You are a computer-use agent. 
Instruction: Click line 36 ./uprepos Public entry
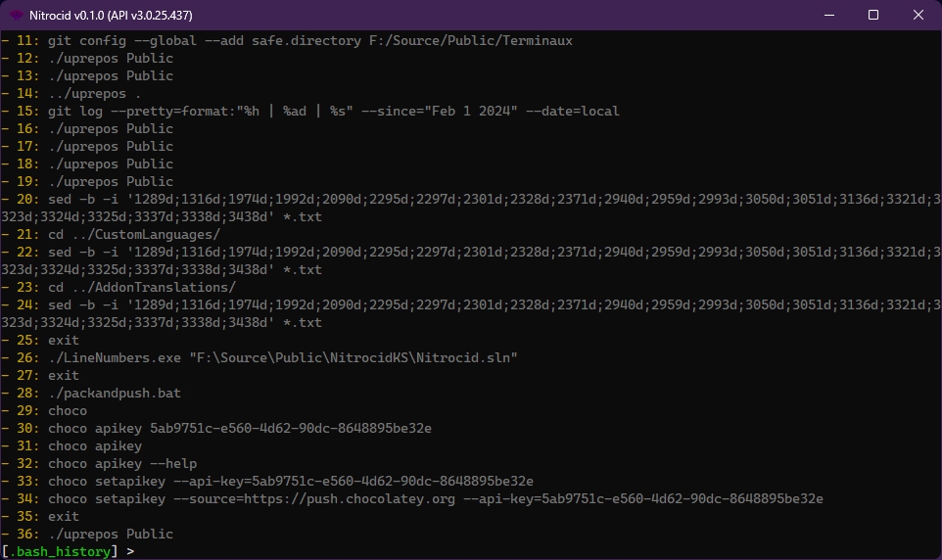pos(110,534)
